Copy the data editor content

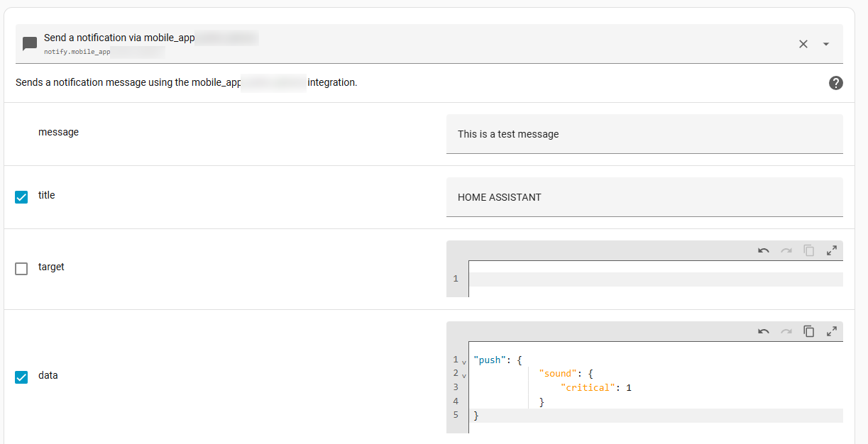[809, 331]
